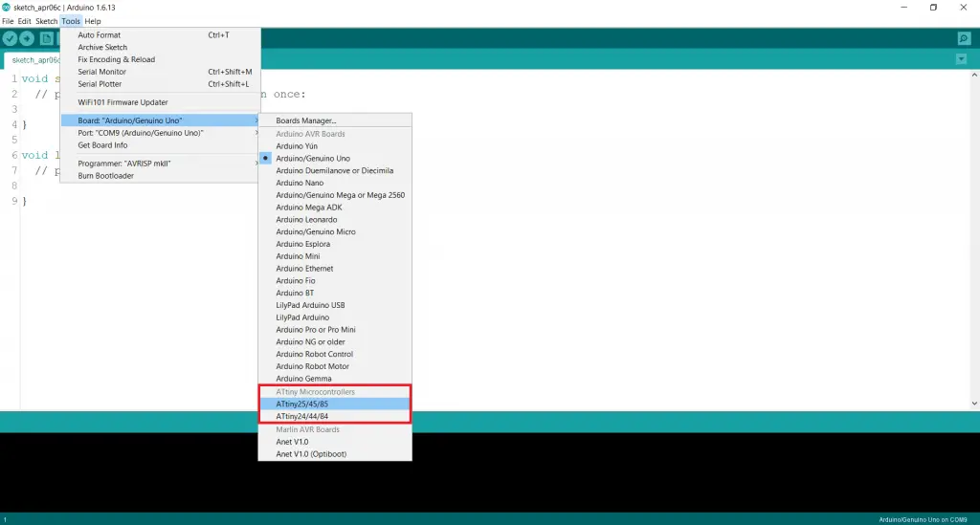
Task: Expand the Programmer AVRISP mkII submenu
Action: pyautogui.click(x=160, y=164)
